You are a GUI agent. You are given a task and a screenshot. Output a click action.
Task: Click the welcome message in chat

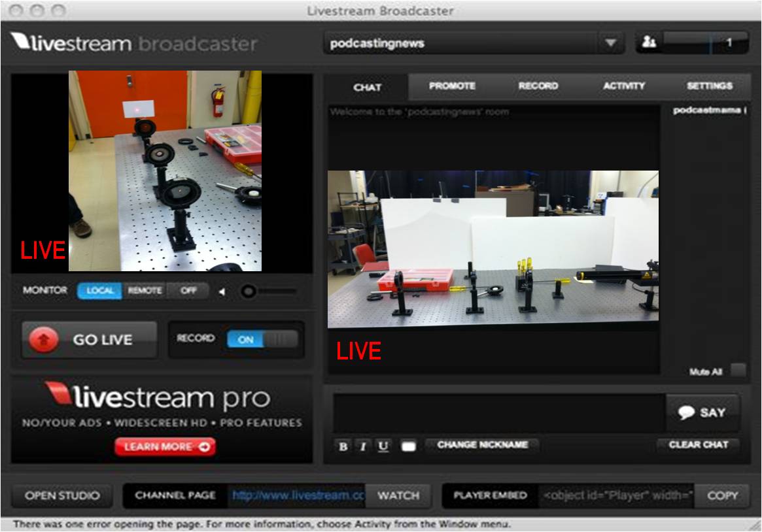419,112
